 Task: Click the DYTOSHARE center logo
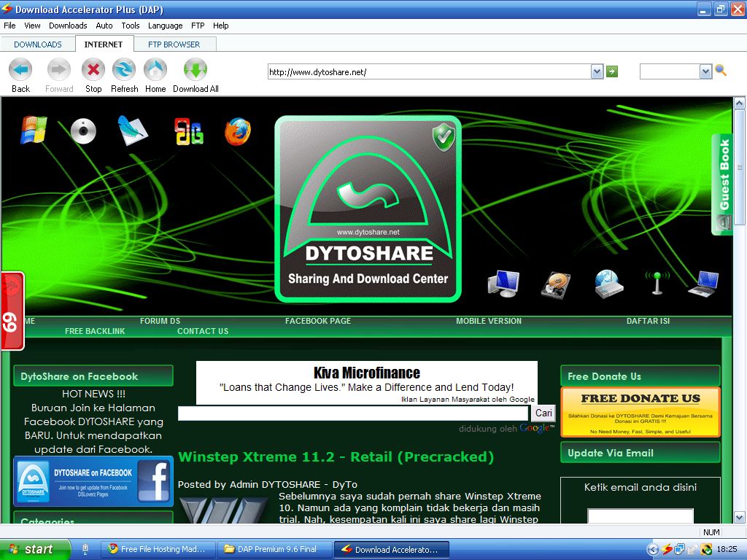(368, 209)
